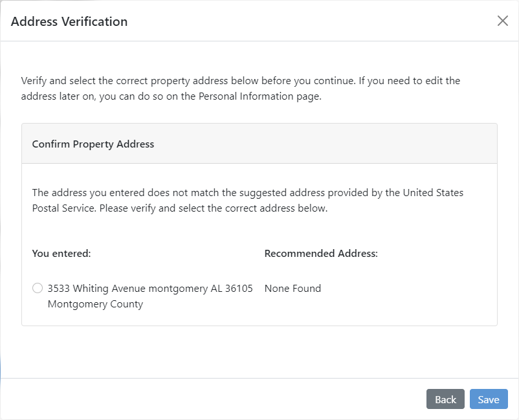Image resolution: width=519 pixels, height=420 pixels.
Task: Click the 'None Found' recommended address text
Action: 293,288
